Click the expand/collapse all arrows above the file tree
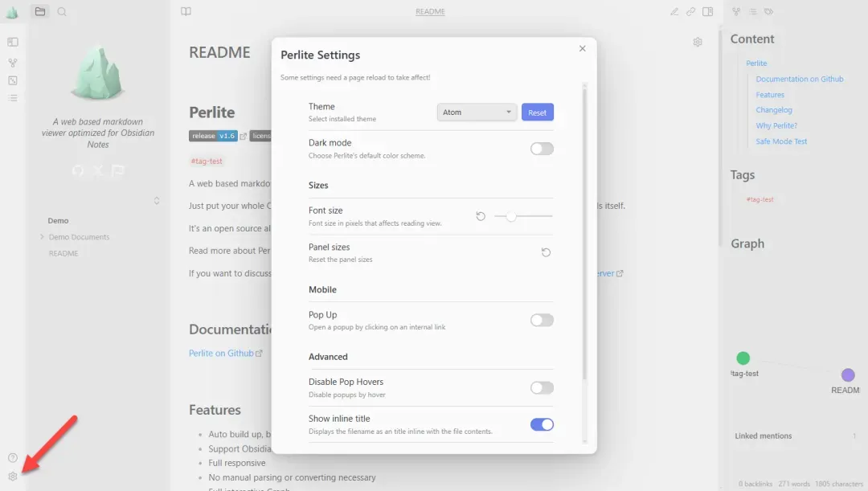This screenshot has width=868, height=491. coord(157,200)
